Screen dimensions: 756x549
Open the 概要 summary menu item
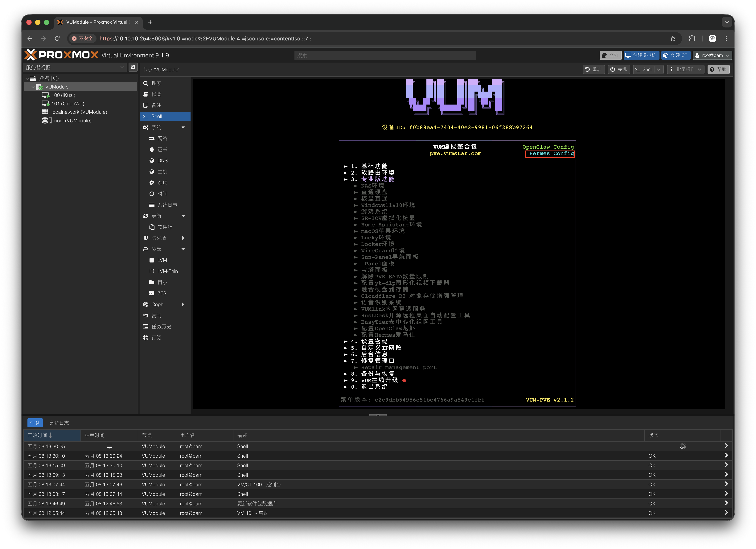pos(165,94)
